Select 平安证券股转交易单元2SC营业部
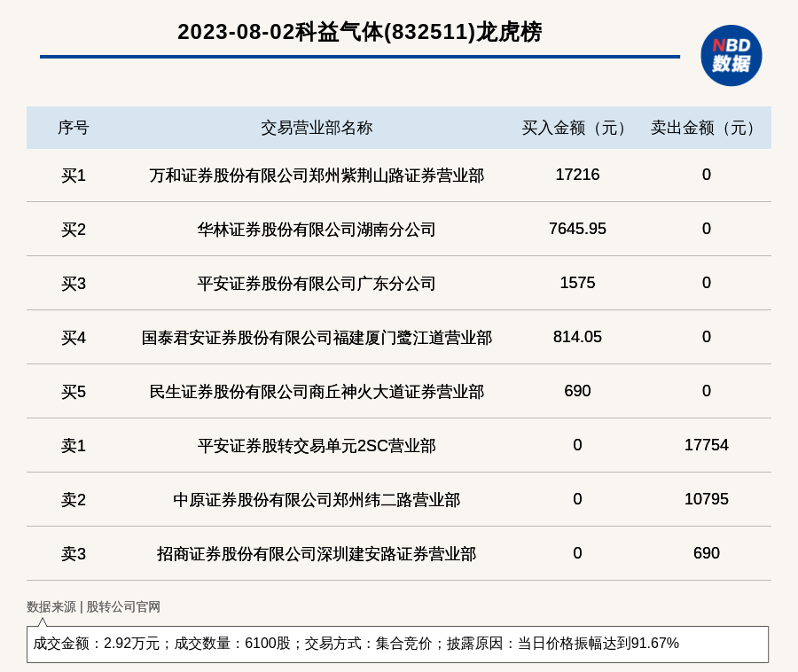Screen dimensions: 798x672 coord(317,446)
